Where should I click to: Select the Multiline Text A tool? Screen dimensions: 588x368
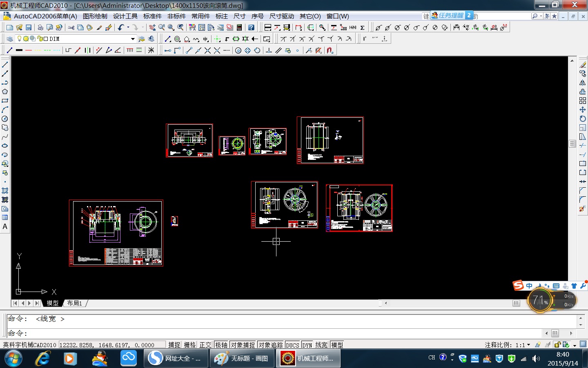click(x=5, y=227)
